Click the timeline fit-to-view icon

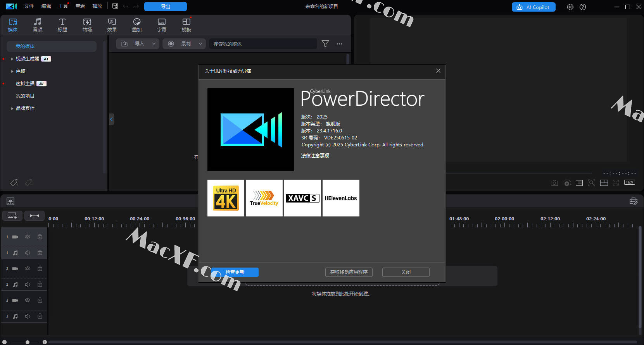(x=35, y=216)
